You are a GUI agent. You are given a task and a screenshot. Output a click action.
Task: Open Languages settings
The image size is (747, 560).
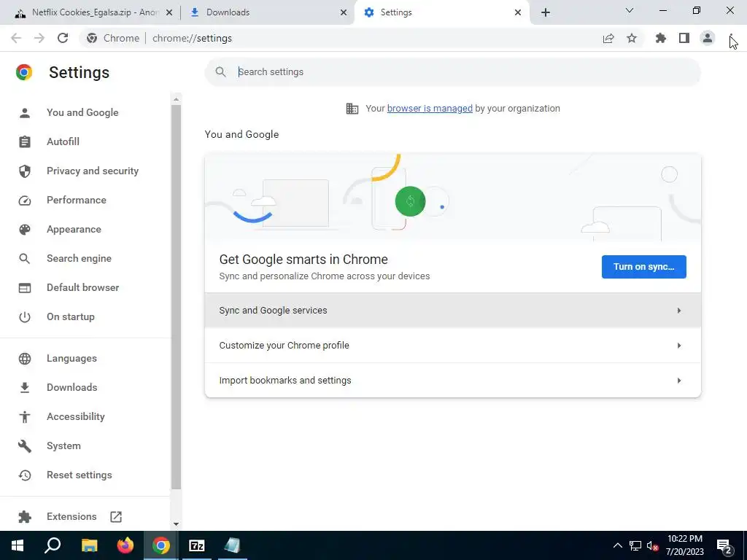71,359
